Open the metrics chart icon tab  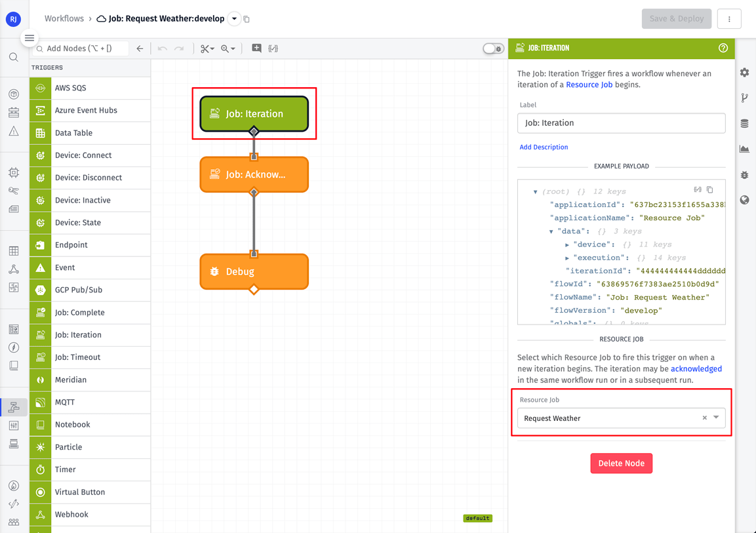pyautogui.click(x=745, y=149)
